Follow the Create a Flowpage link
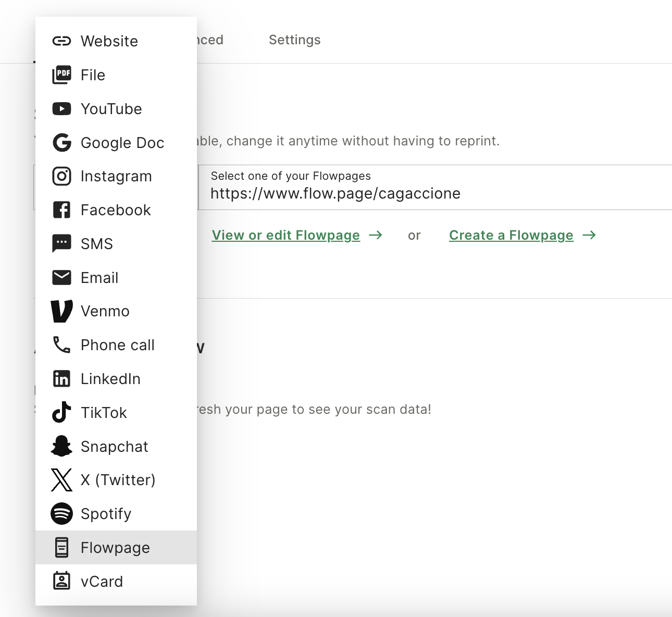The width and height of the screenshot is (672, 617). pos(511,236)
